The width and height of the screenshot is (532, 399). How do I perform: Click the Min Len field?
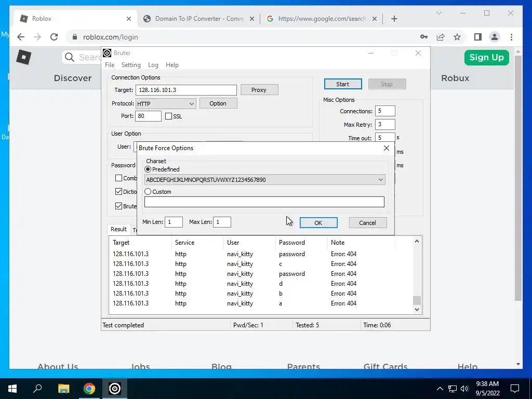pos(174,222)
